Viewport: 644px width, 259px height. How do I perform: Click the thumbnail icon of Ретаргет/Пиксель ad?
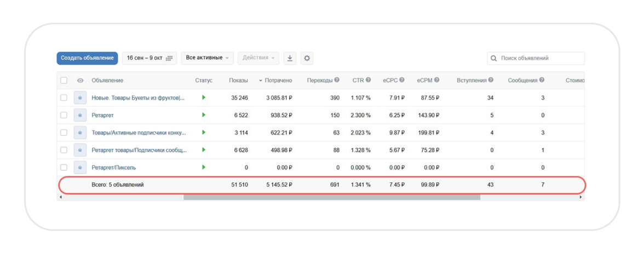click(x=80, y=168)
